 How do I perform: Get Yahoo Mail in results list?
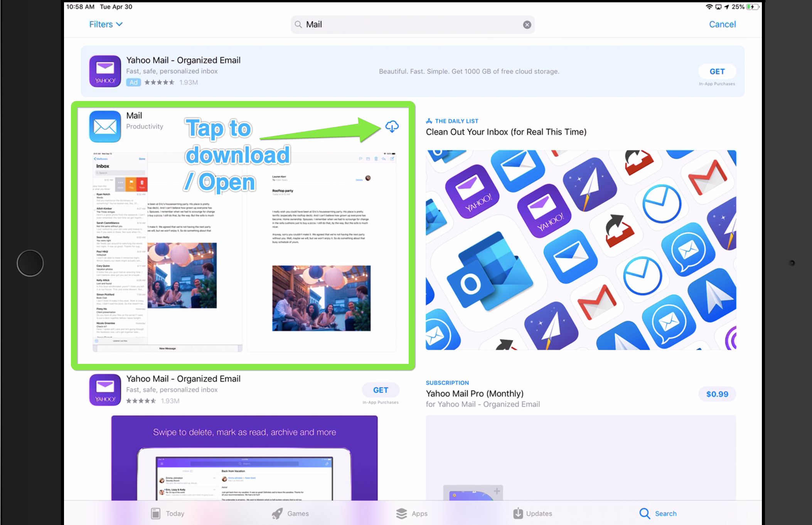pos(380,390)
